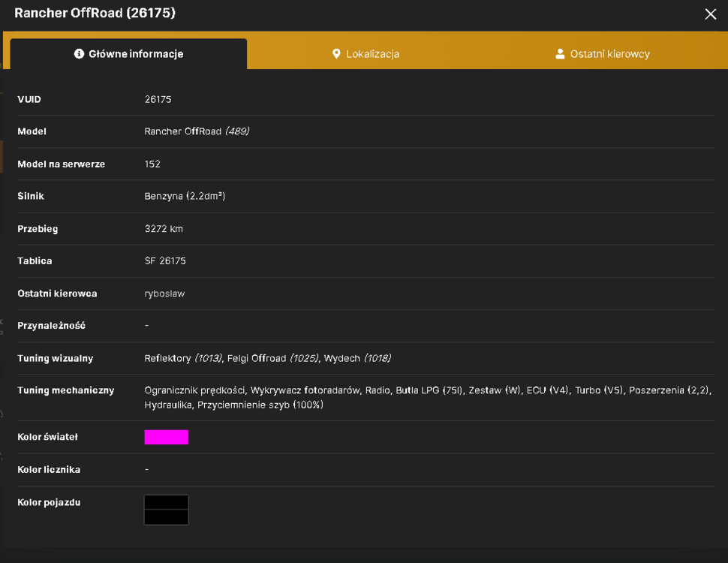Select the Główne informacje tab
This screenshot has width=728, height=563.
(128, 54)
